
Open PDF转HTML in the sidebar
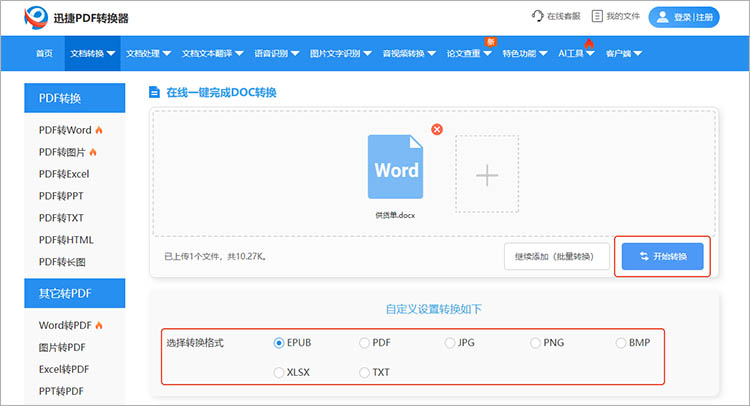[x=66, y=240]
